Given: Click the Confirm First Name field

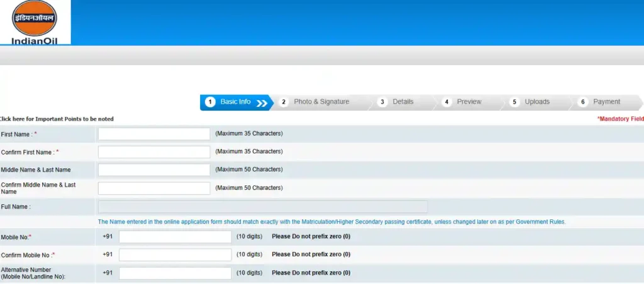Looking at the screenshot, I should 154,152.
